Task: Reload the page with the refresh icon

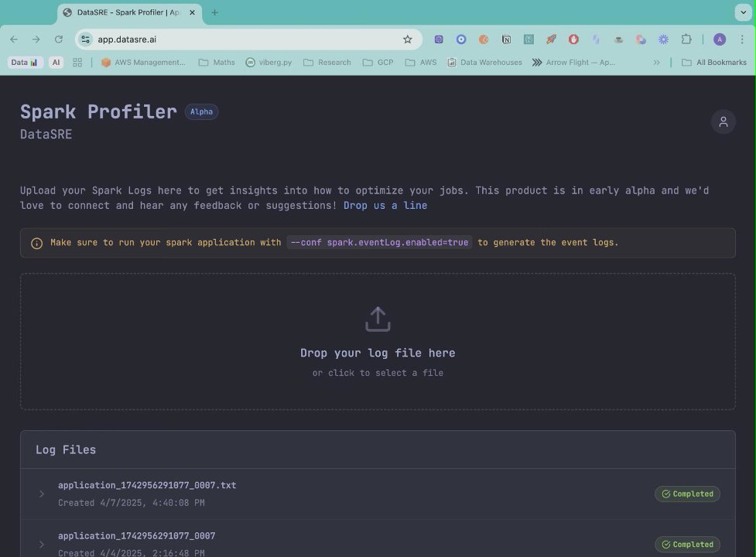Action: tap(59, 39)
